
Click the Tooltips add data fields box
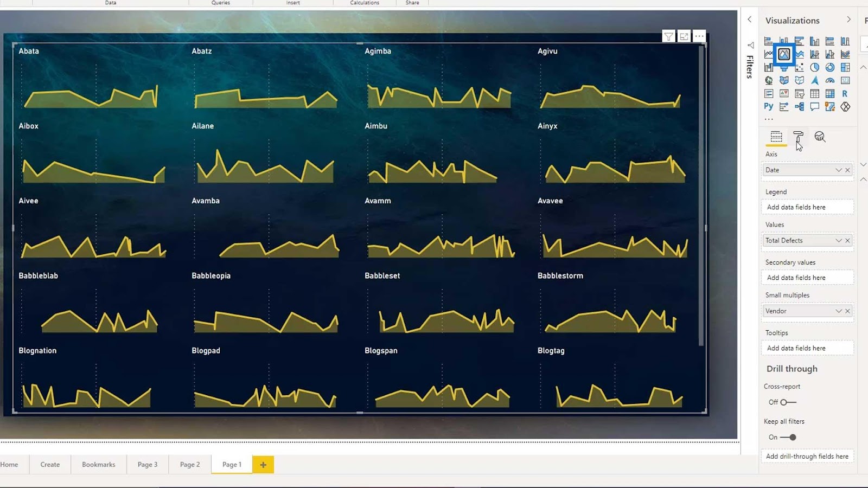(807, 348)
